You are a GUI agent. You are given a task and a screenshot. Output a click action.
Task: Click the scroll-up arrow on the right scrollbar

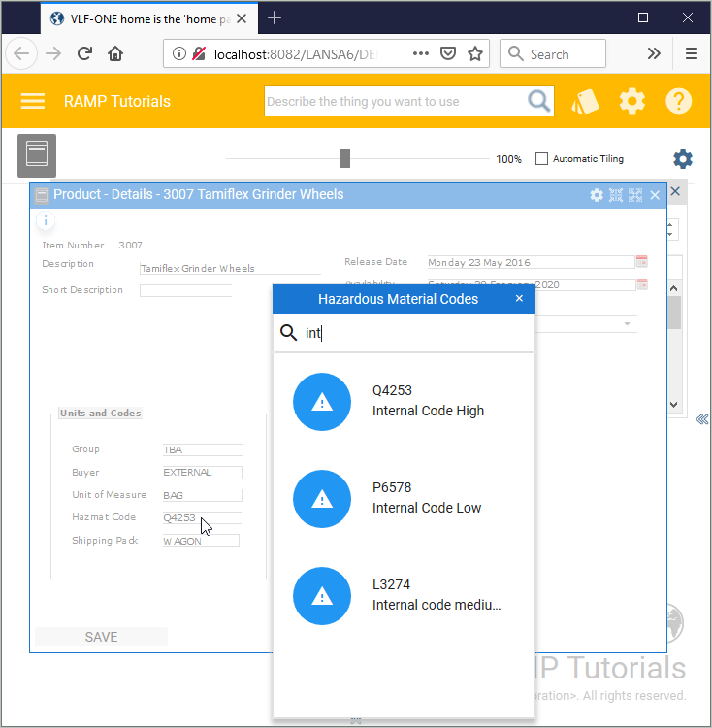click(x=674, y=288)
